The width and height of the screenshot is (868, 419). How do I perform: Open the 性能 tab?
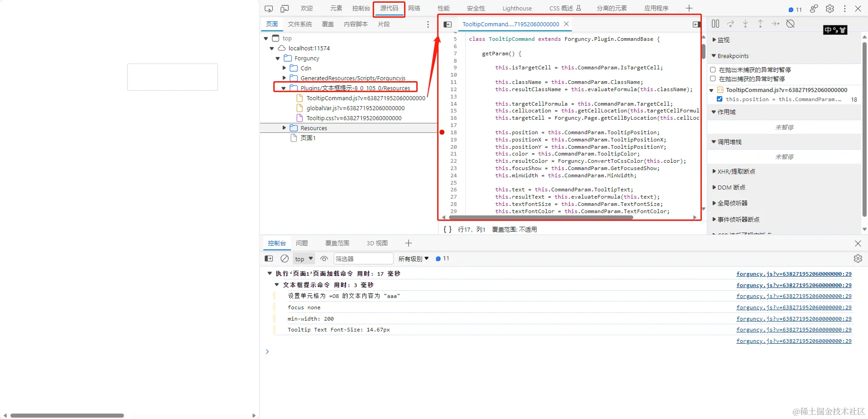click(x=444, y=8)
